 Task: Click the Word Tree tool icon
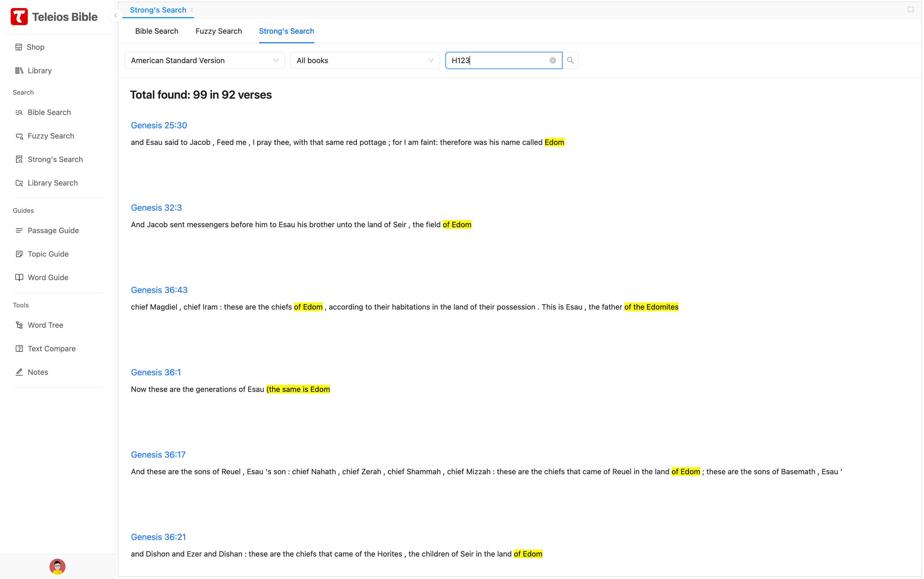tap(19, 325)
